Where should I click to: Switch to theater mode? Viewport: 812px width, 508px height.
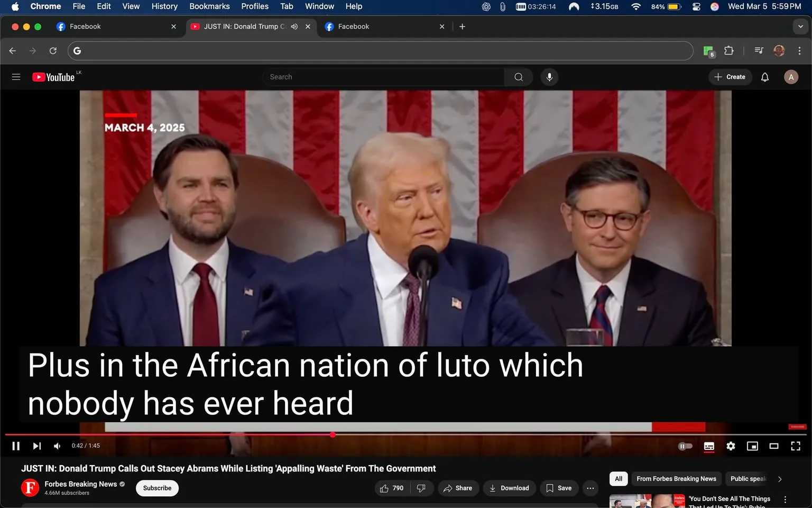point(774,446)
